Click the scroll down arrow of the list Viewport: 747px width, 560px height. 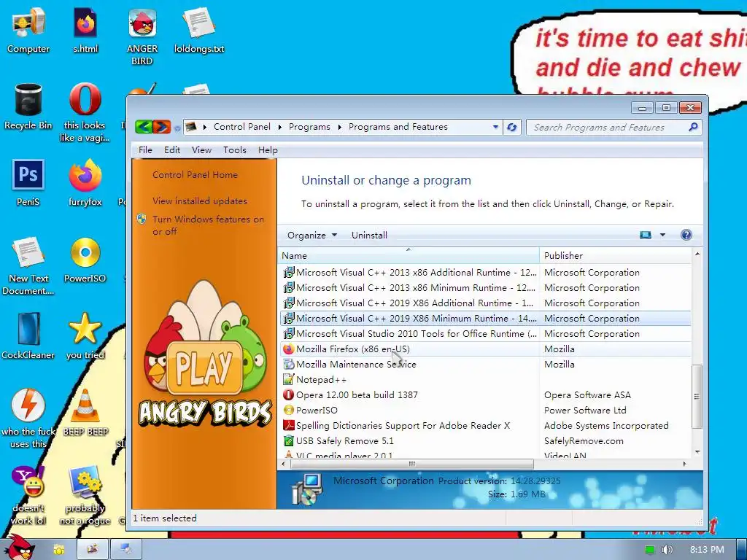pyautogui.click(x=697, y=452)
